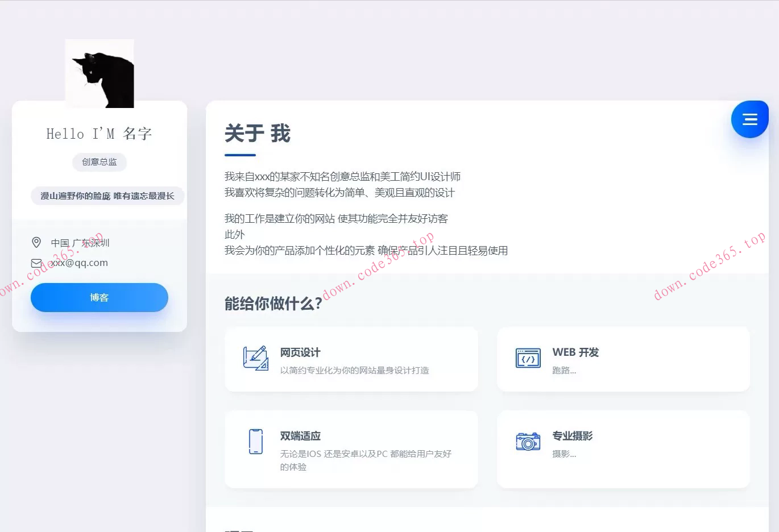
Task: Select the 网页设计 pencil-and-paper icon
Action: tap(255, 359)
